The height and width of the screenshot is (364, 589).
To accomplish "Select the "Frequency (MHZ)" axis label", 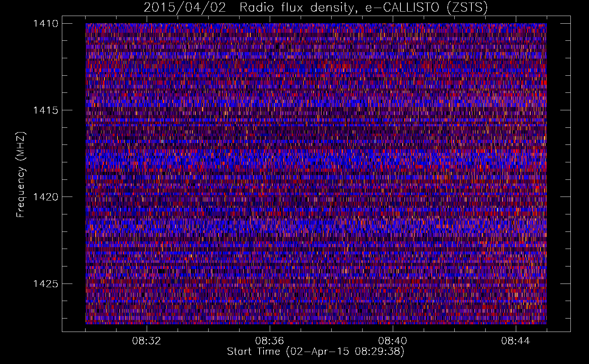I will pos(21,175).
